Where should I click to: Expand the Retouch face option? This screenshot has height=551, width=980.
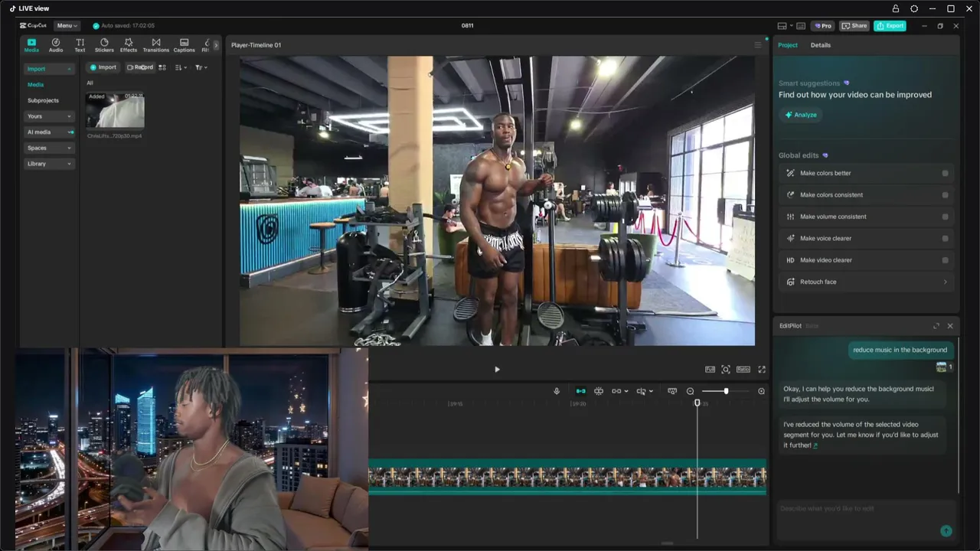click(866, 282)
